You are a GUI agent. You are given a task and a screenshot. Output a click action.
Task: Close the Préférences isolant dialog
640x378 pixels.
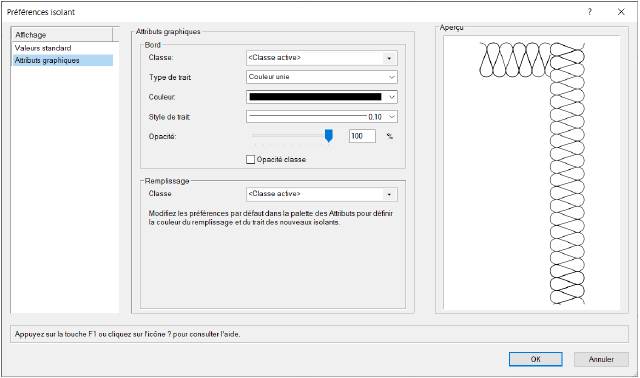[621, 12]
